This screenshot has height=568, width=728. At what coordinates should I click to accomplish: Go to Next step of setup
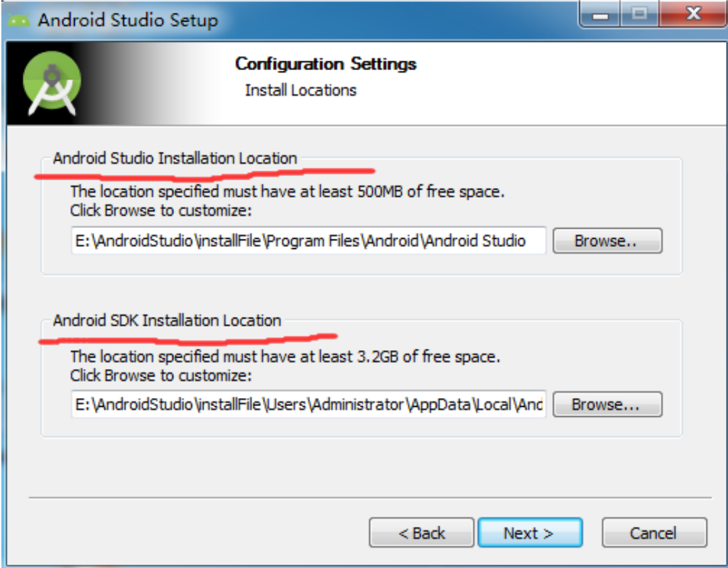pyautogui.click(x=530, y=533)
